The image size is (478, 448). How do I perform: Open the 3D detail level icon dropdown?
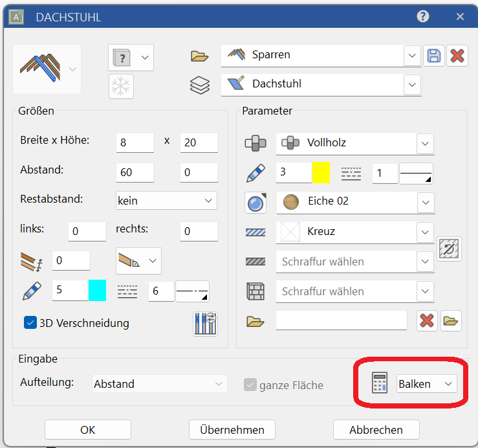131,58
